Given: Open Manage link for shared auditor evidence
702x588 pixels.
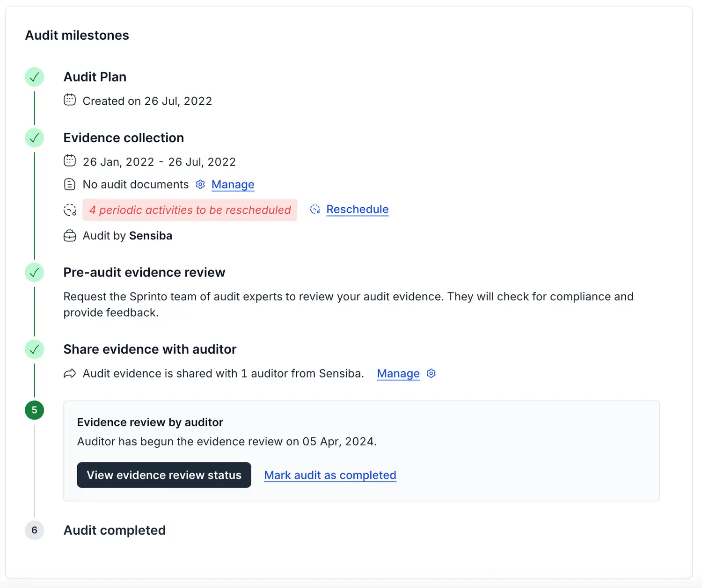Looking at the screenshot, I should (398, 373).
